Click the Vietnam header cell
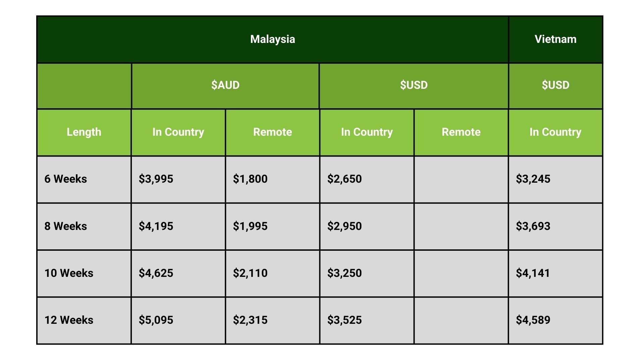This screenshot has height=362, width=644. pos(555,39)
